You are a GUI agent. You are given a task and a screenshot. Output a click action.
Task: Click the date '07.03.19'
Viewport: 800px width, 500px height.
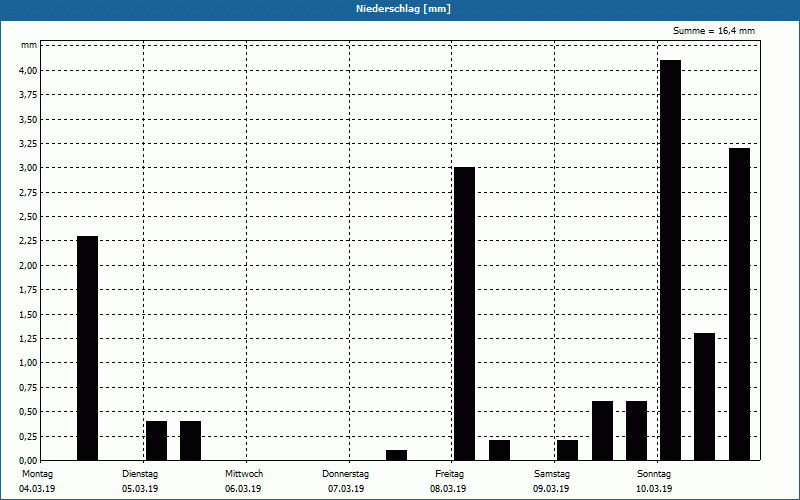(x=346, y=489)
